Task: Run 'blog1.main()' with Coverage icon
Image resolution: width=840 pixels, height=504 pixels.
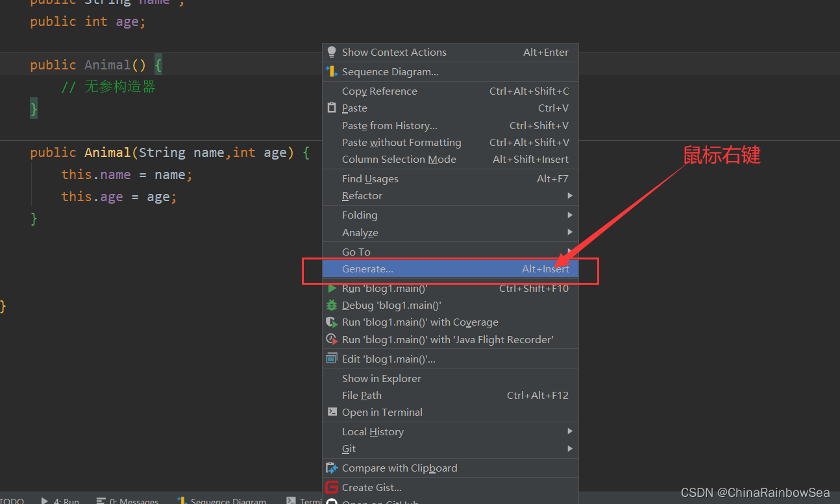Action: tap(332, 322)
